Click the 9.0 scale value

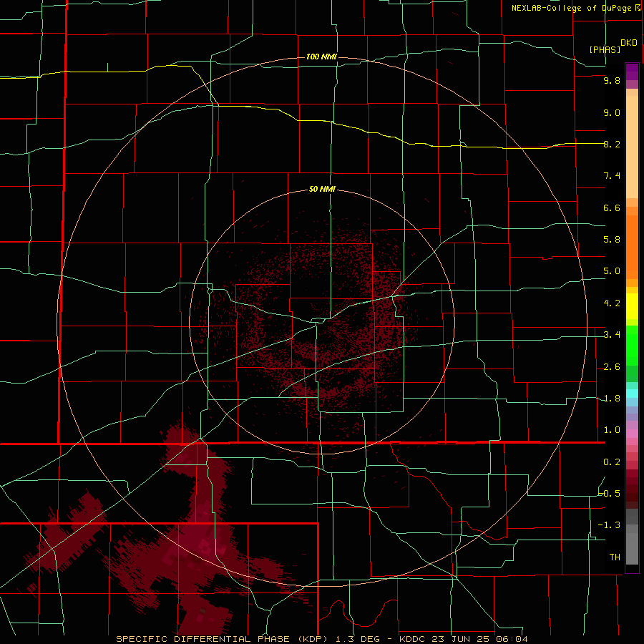coord(612,112)
